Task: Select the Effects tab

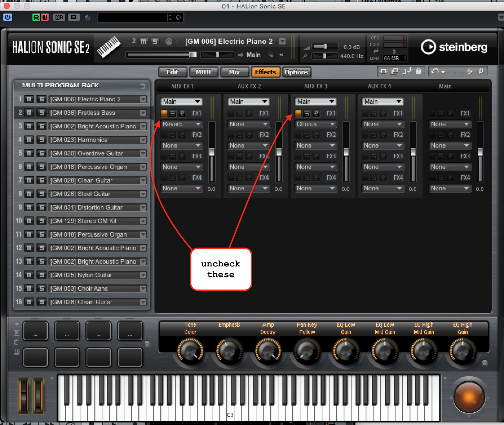Action: pos(266,72)
